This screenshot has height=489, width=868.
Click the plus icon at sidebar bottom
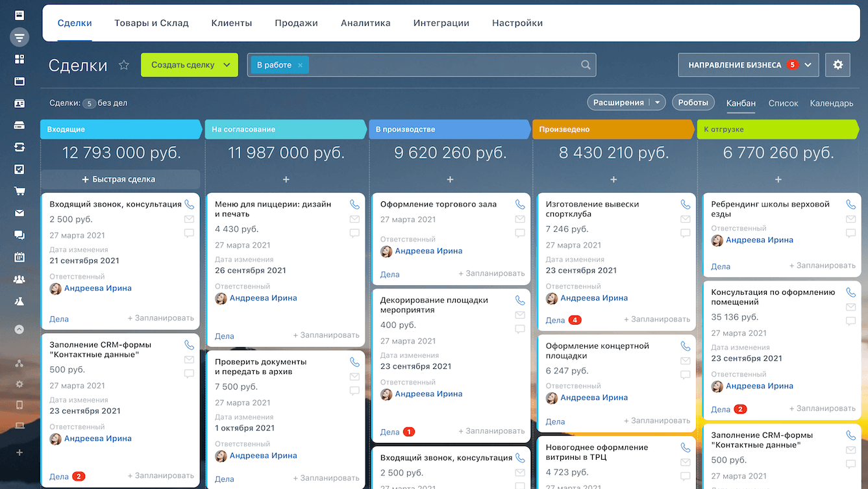tap(19, 453)
